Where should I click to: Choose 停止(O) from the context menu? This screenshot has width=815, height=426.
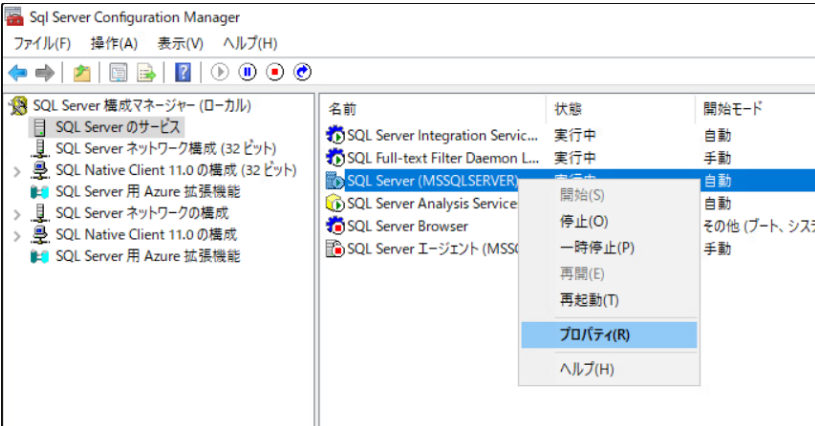point(609,221)
